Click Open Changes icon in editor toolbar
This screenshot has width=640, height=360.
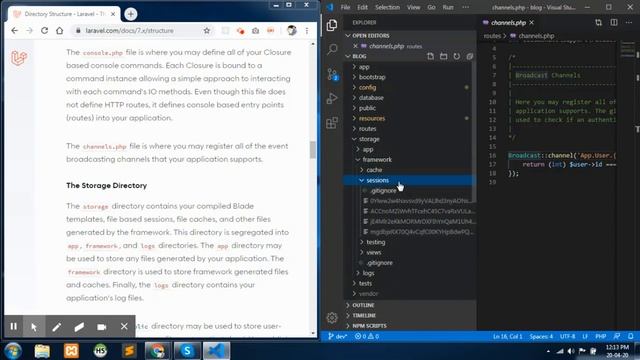[598, 22]
